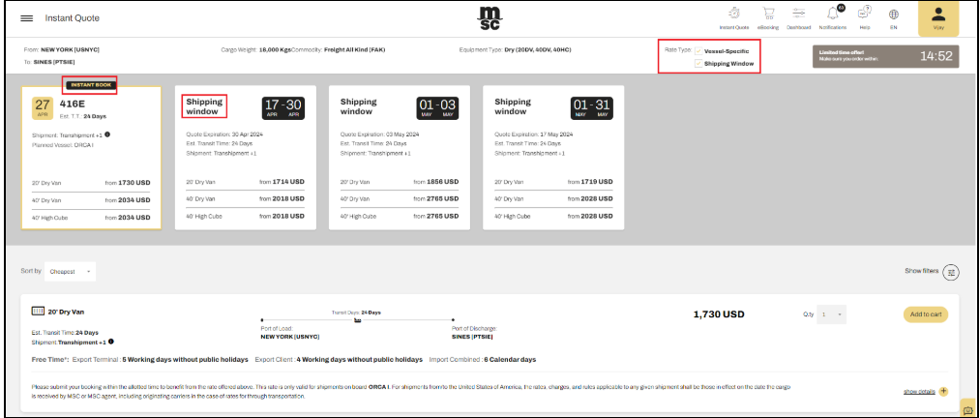
Task: Click the Instant Quote page title
Action: point(72,18)
